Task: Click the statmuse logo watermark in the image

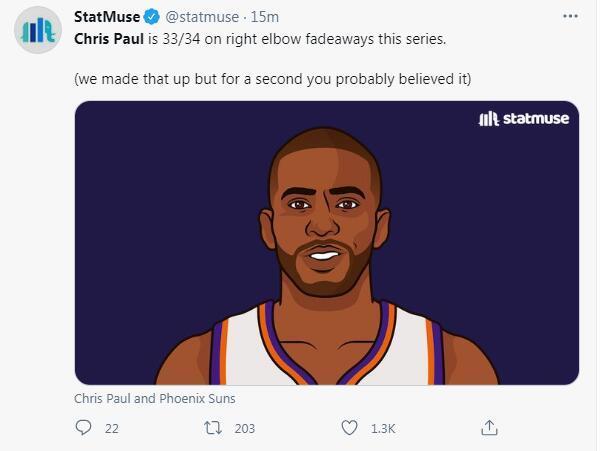Action: [524, 119]
